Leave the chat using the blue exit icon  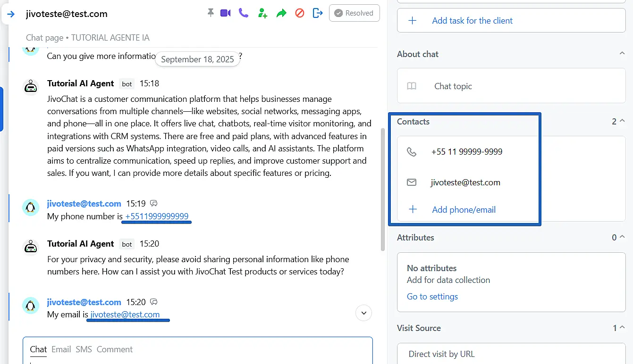[318, 13]
